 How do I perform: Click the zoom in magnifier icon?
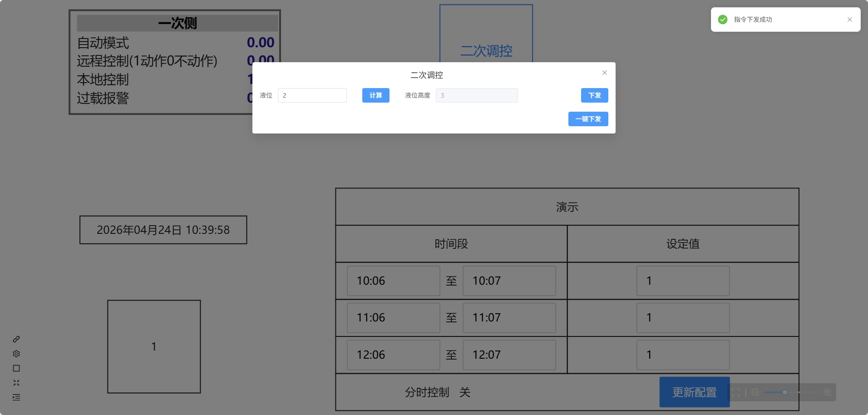(828, 392)
